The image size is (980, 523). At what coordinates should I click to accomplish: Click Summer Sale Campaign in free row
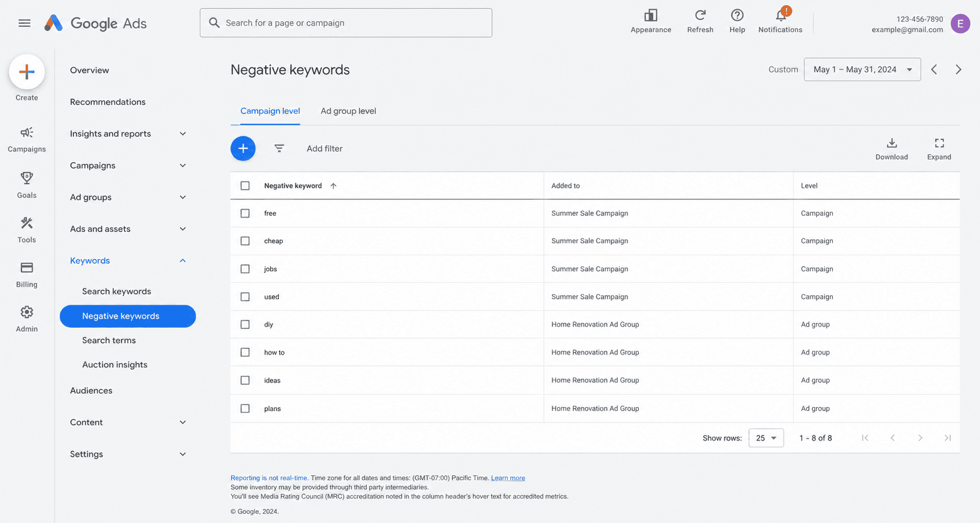[590, 214]
